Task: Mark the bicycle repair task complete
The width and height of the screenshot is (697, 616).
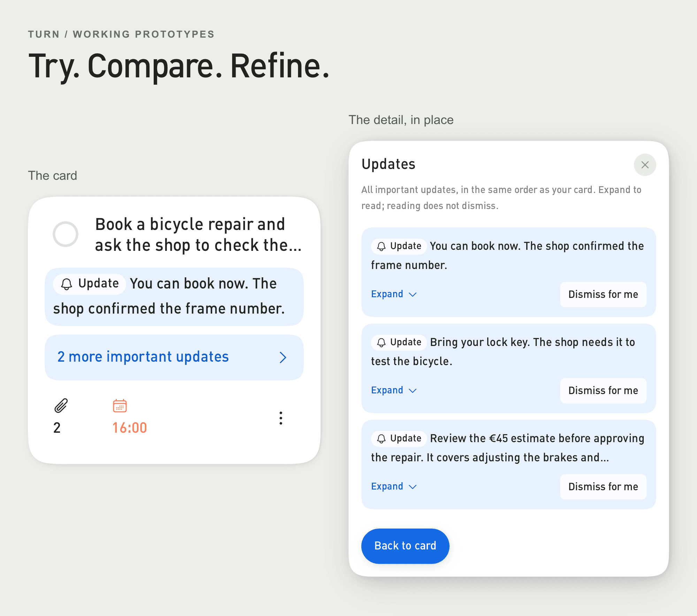Action: 66,234
